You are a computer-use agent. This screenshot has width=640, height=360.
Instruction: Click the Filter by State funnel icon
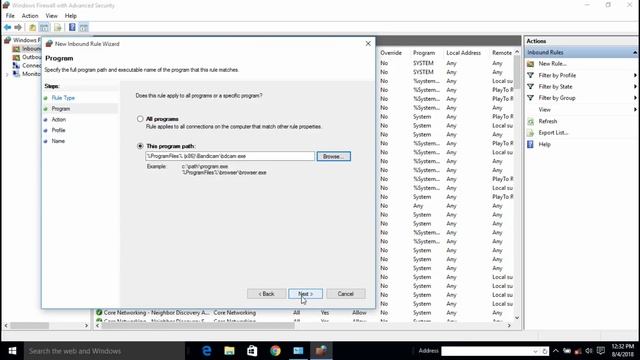pos(530,87)
